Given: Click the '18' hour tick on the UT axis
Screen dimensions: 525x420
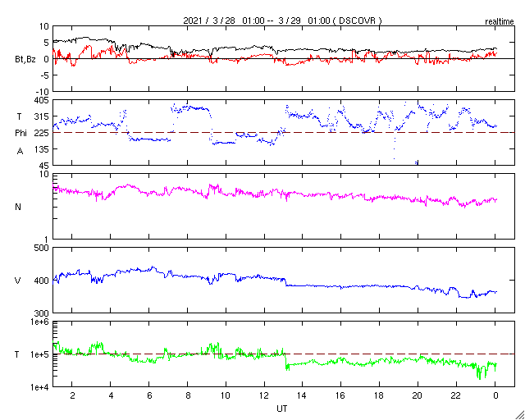Looking at the screenshot, I should tap(379, 396).
